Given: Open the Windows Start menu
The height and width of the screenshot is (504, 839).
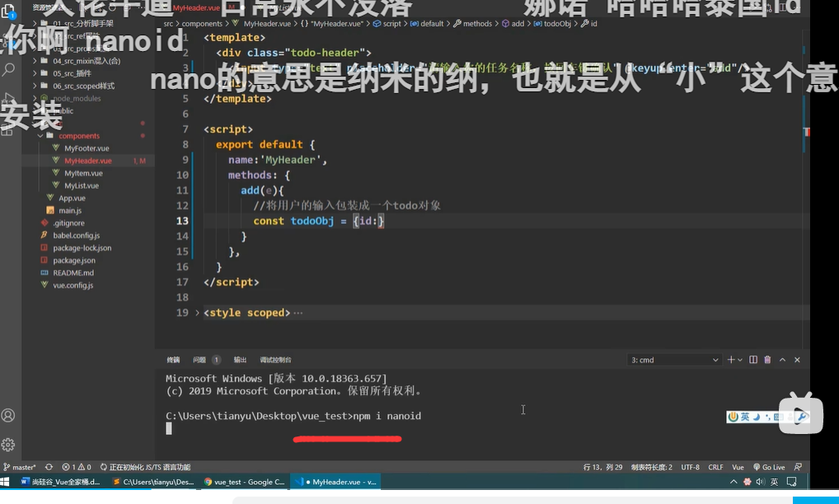Looking at the screenshot, I should click(x=5, y=482).
